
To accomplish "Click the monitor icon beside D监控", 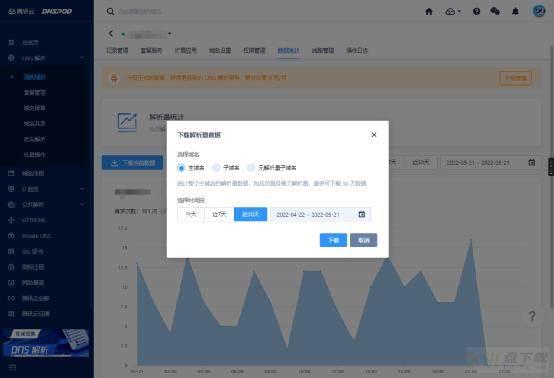I will pyautogui.click(x=11, y=189).
